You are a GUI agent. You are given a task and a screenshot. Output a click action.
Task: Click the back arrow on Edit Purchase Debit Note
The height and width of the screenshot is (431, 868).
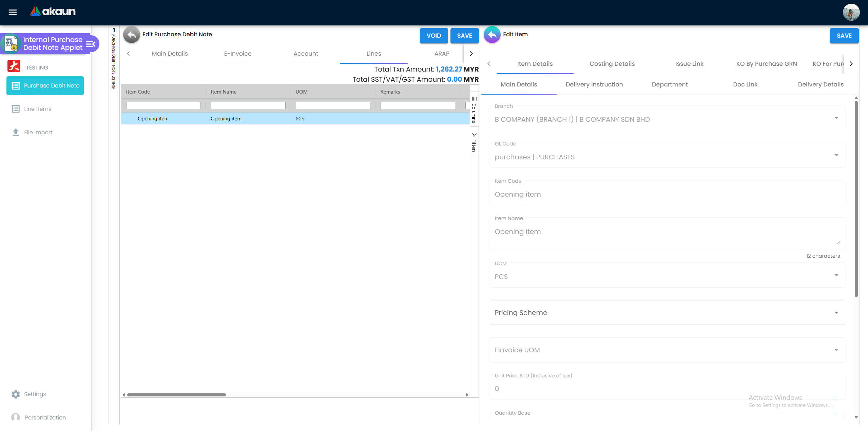[x=131, y=35]
